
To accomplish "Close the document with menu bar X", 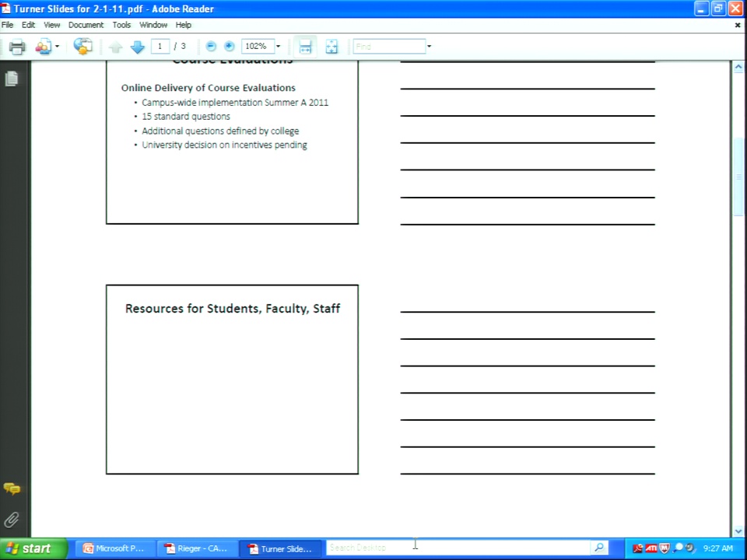I will (738, 25).
